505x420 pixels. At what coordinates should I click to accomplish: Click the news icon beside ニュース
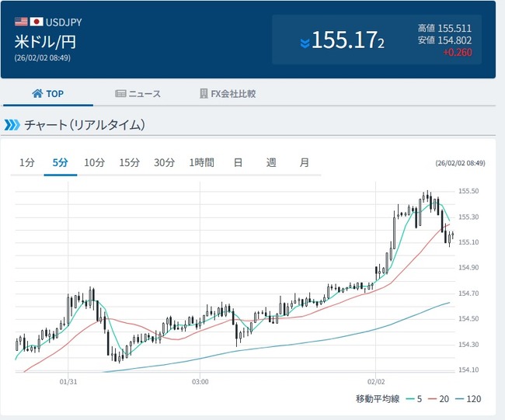click(x=120, y=94)
